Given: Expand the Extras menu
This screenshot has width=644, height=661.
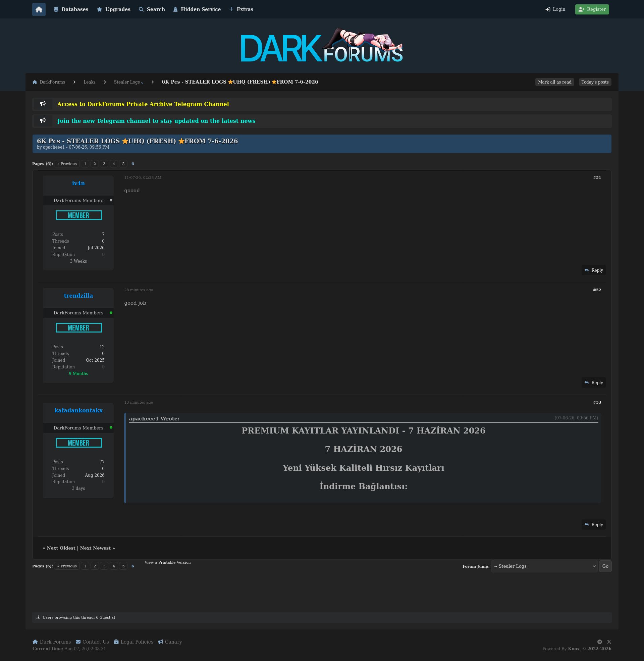Looking at the screenshot, I should click(x=241, y=9).
